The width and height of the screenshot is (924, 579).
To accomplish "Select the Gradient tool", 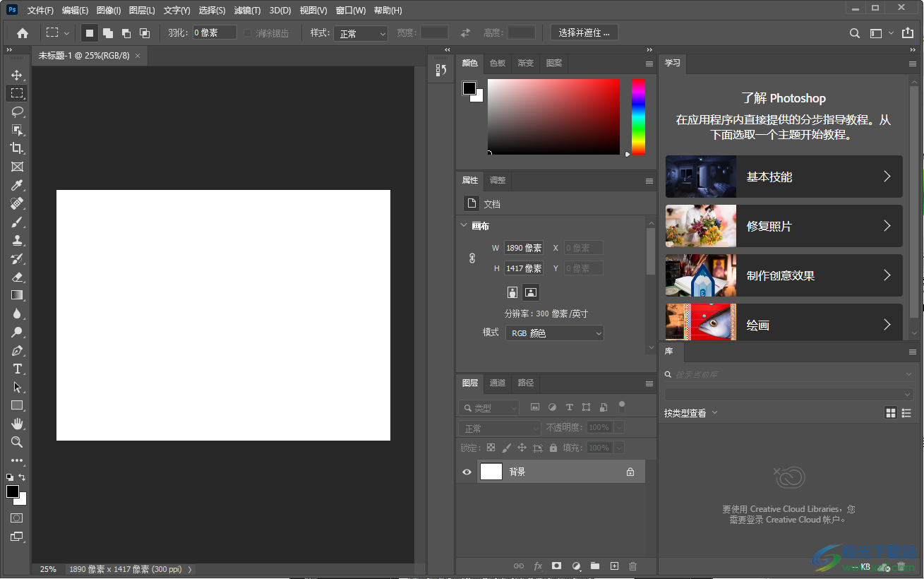I will 17,295.
